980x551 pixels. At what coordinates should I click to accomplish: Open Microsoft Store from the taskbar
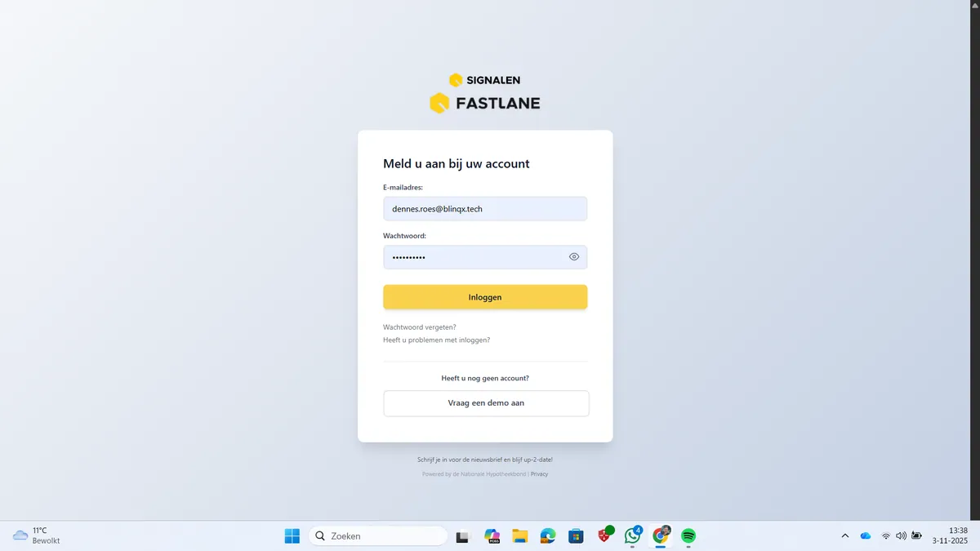[576, 536]
